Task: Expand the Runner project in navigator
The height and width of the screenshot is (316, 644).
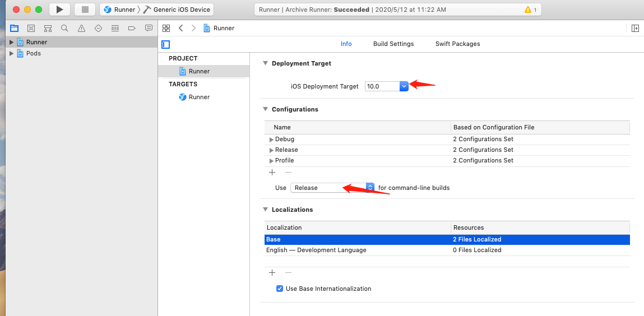Action: [x=12, y=42]
